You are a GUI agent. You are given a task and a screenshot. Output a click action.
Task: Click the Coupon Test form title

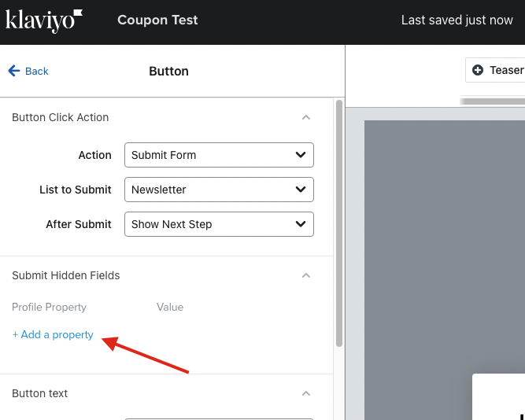click(x=157, y=20)
